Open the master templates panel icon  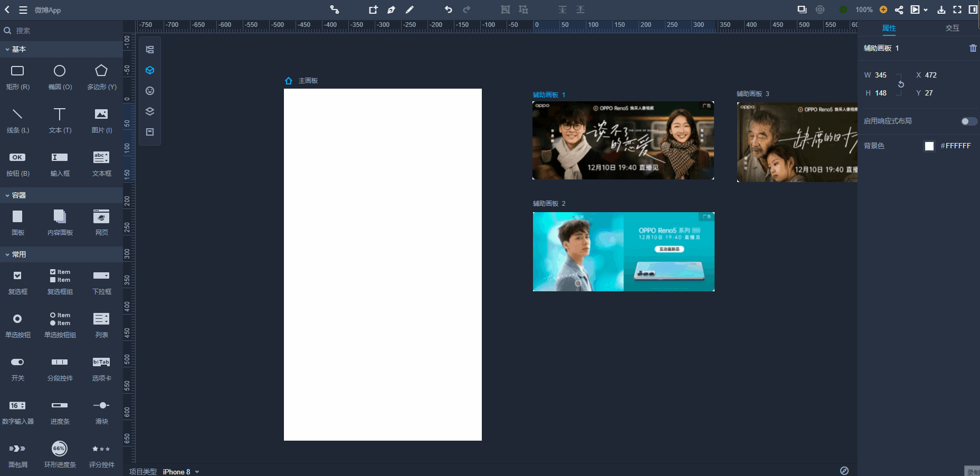click(150, 132)
